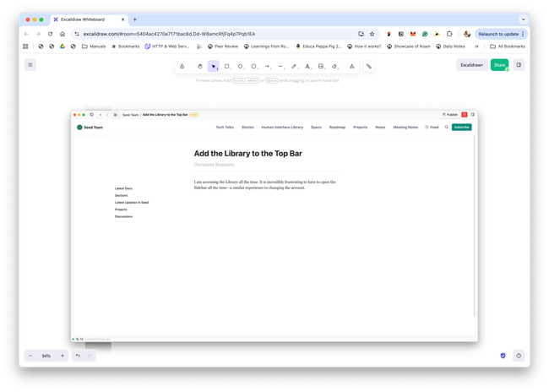
Task: Toggle the keep-tool-active lock
Action: [x=182, y=66]
